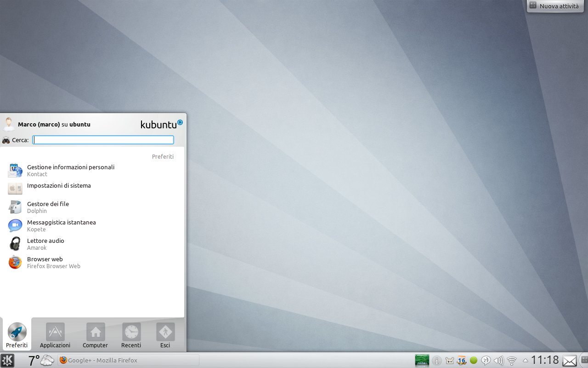Click the weather widget showing 7°

pos(41,360)
